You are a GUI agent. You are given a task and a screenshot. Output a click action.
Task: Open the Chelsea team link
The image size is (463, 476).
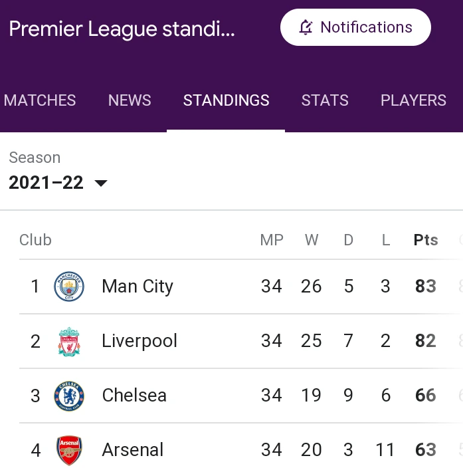point(134,396)
